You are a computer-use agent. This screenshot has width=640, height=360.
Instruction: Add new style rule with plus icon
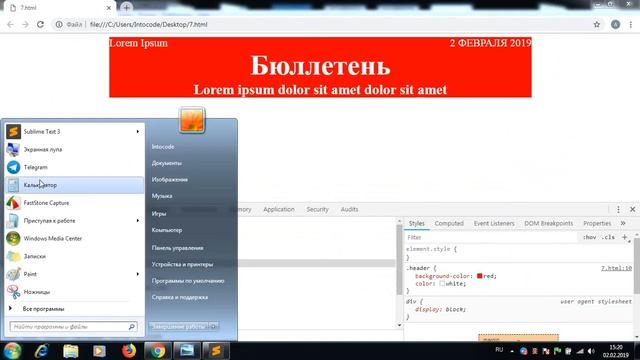point(624,237)
